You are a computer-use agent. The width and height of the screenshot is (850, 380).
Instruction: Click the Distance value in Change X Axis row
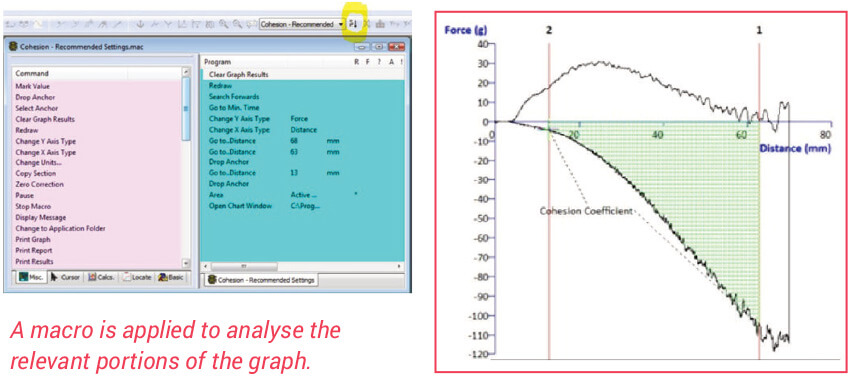[x=304, y=130]
